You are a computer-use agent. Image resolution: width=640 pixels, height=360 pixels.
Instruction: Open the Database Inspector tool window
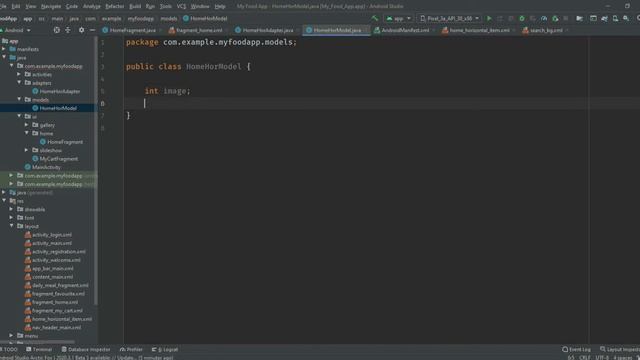[x=86, y=349]
